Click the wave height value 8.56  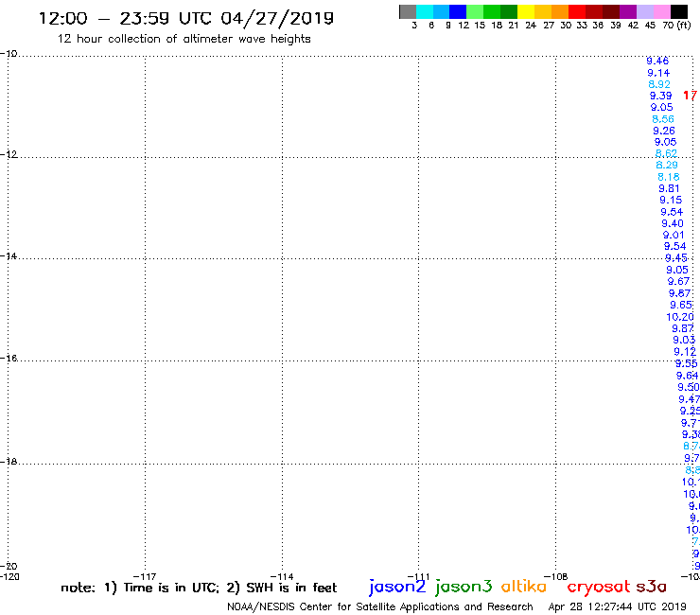click(663, 119)
